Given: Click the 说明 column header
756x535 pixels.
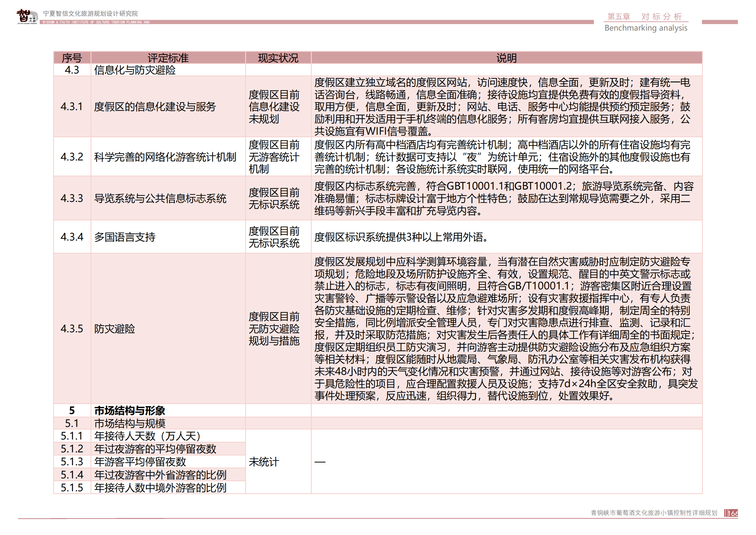Looking at the screenshot, I should 506,58.
